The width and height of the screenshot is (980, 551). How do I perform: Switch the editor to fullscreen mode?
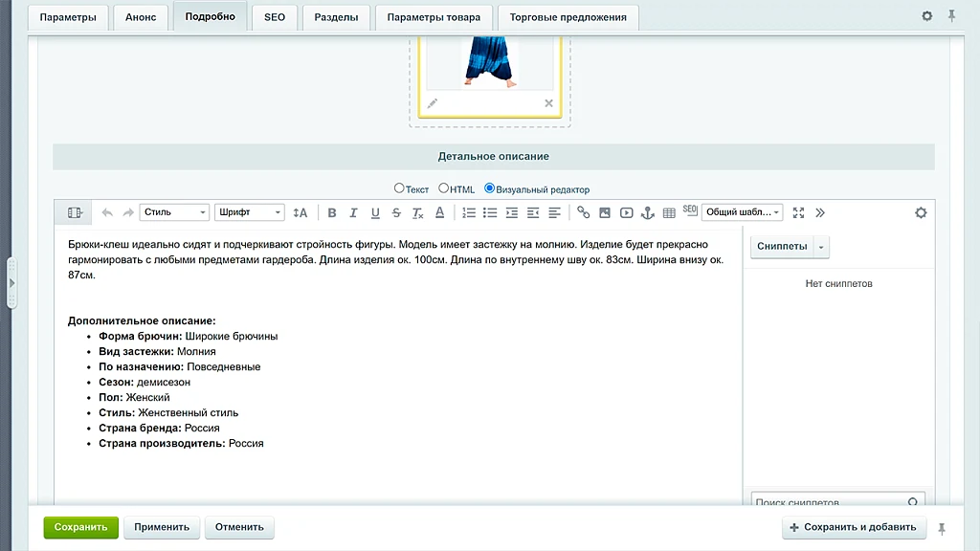(798, 213)
